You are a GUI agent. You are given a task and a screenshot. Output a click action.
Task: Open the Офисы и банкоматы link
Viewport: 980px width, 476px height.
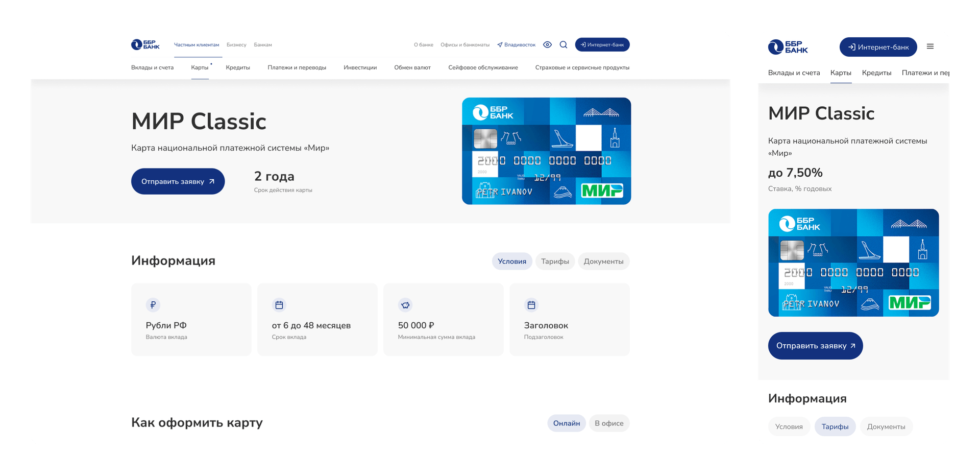[465, 45]
